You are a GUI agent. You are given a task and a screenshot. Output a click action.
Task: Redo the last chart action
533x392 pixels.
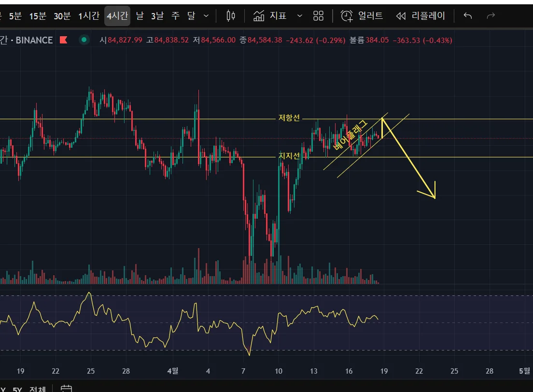[x=491, y=15]
